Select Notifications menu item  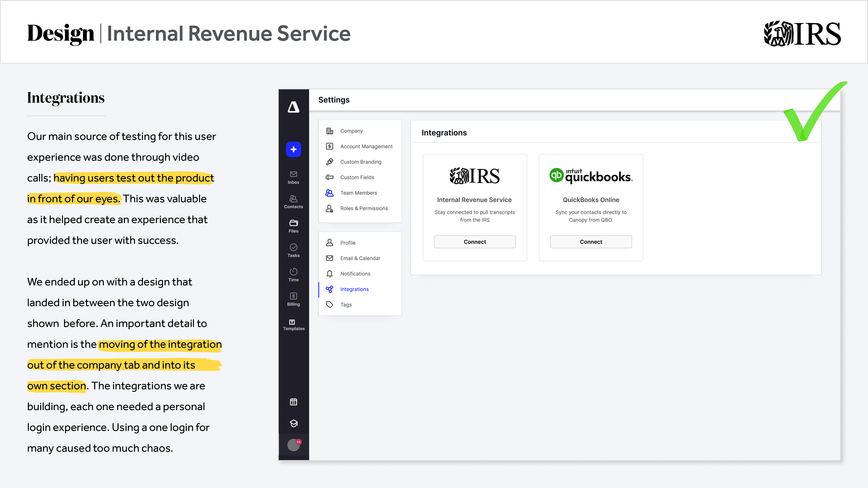click(x=360, y=273)
